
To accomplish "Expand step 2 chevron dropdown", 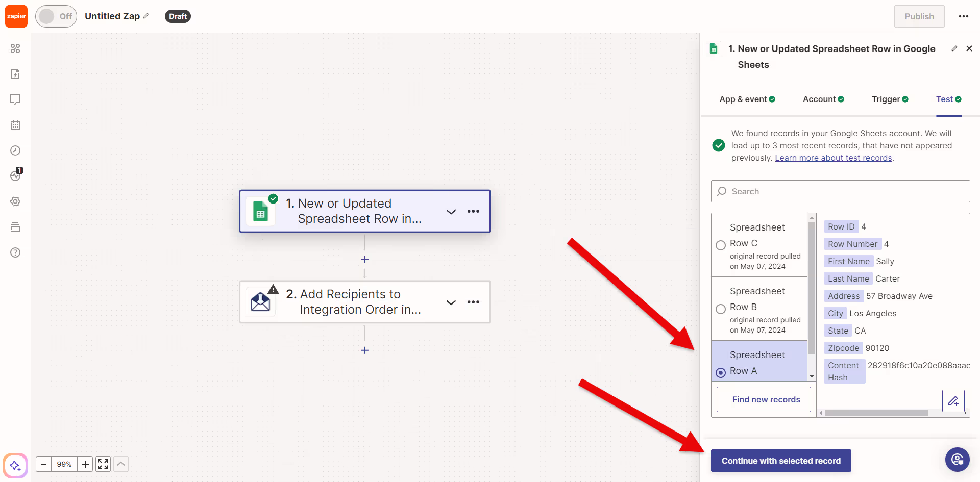I will (x=451, y=302).
